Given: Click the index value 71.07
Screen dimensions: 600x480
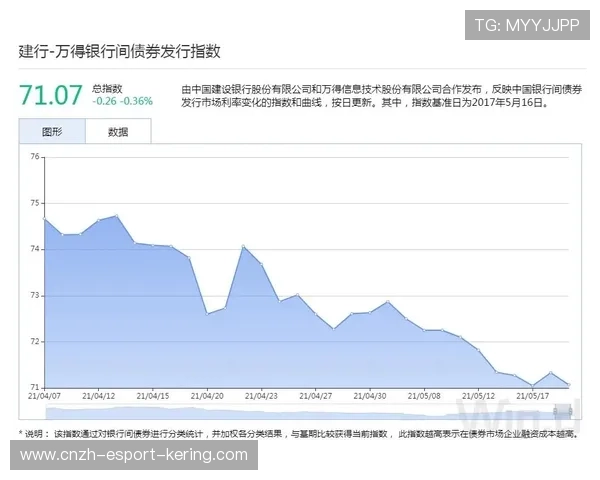Looking at the screenshot, I should click(51, 95).
